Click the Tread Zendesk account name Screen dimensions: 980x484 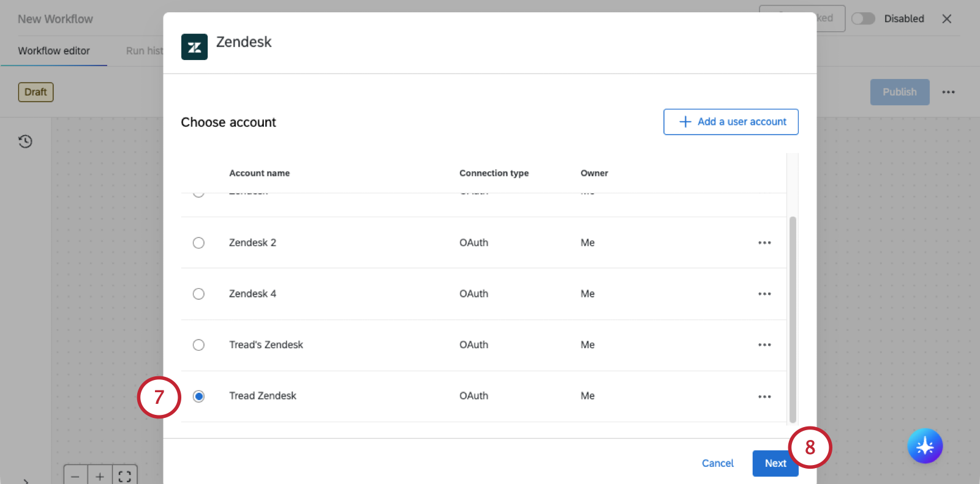tap(263, 396)
